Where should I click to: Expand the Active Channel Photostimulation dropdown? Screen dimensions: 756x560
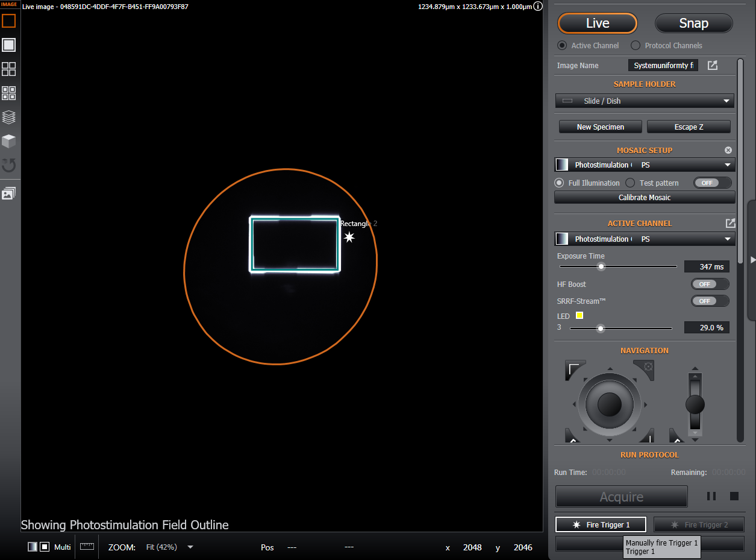[x=645, y=239]
